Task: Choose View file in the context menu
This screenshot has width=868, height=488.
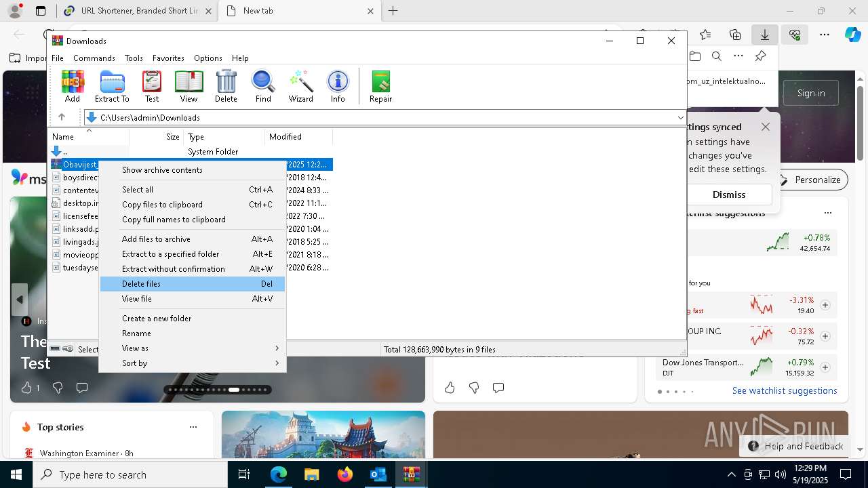Action: (x=193, y=299)
